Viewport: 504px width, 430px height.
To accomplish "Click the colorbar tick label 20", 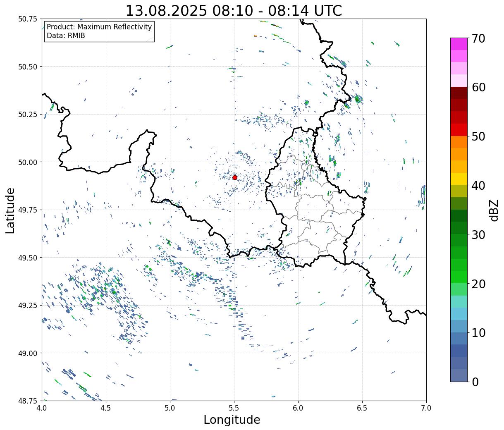I will pos(478,284).
